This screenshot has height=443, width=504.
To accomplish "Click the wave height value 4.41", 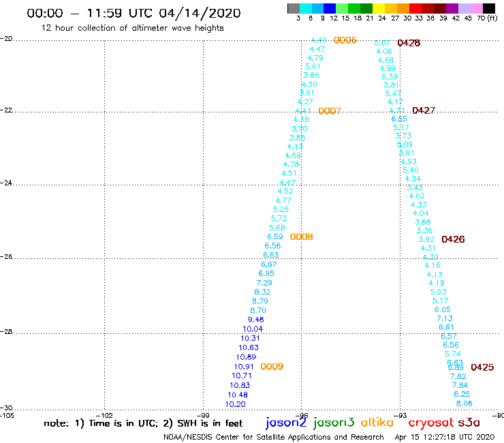I will click(303, 111).
